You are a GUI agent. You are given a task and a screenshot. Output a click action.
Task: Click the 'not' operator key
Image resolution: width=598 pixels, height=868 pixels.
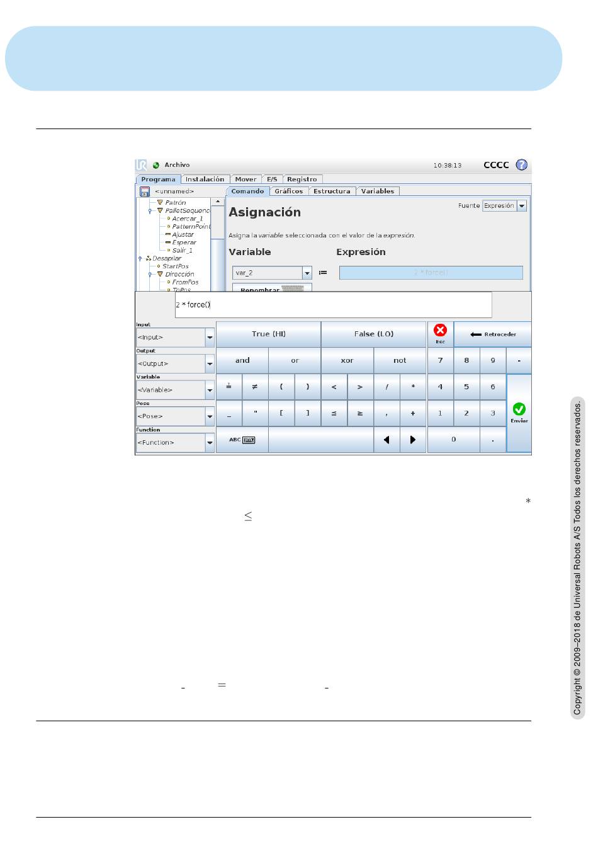coord(400,361)
